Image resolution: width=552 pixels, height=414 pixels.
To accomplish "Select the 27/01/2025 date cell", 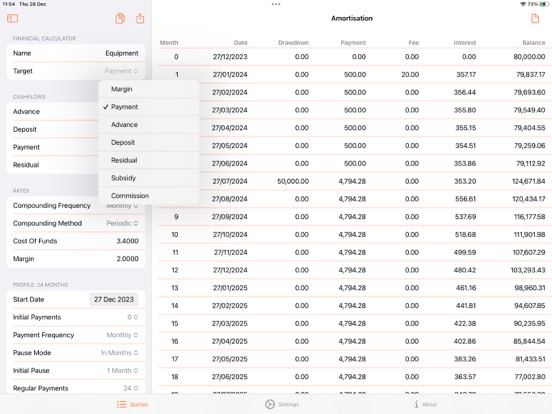I will point(230,288).
